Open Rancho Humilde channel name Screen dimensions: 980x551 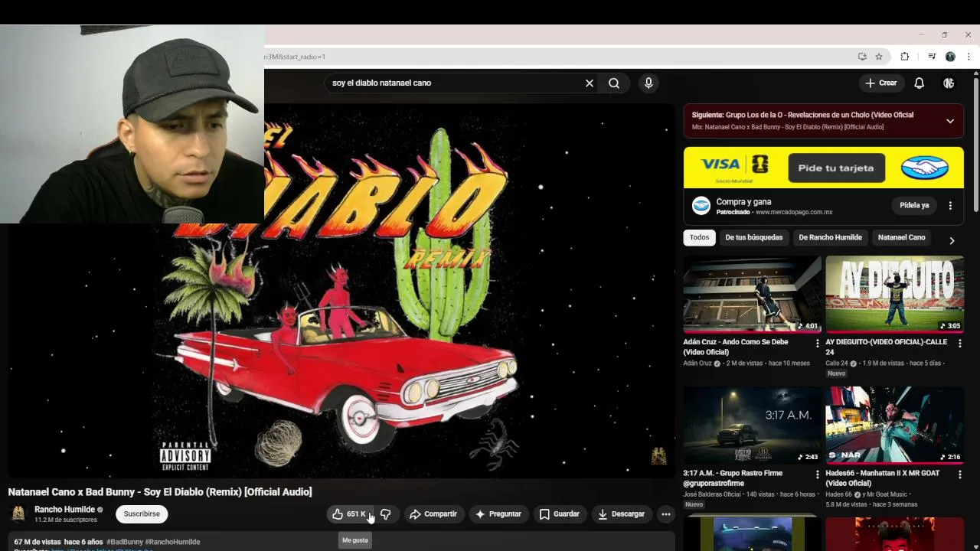tap(64, 510)
